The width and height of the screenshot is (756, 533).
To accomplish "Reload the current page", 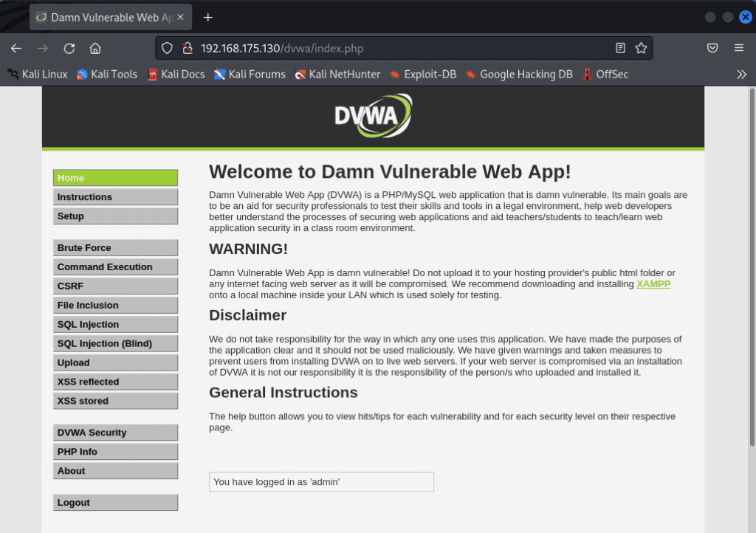I will (69, 48).
